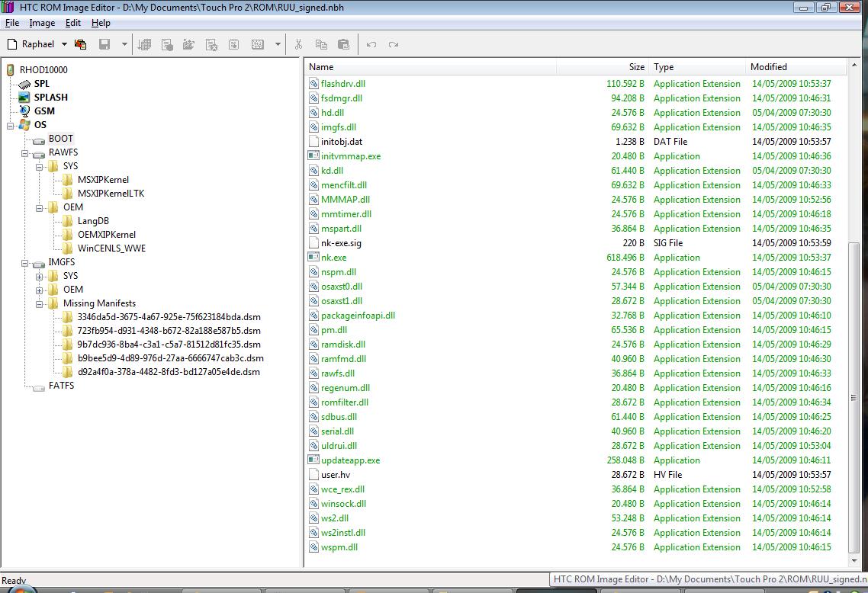Screen dimensions: 868x593
Task: Collapse the SYS folder under RAWFS
Action: pos(40,166)
